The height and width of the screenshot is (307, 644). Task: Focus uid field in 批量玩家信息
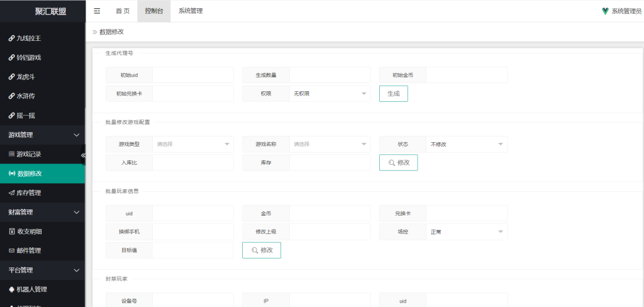tap(193, 213)
